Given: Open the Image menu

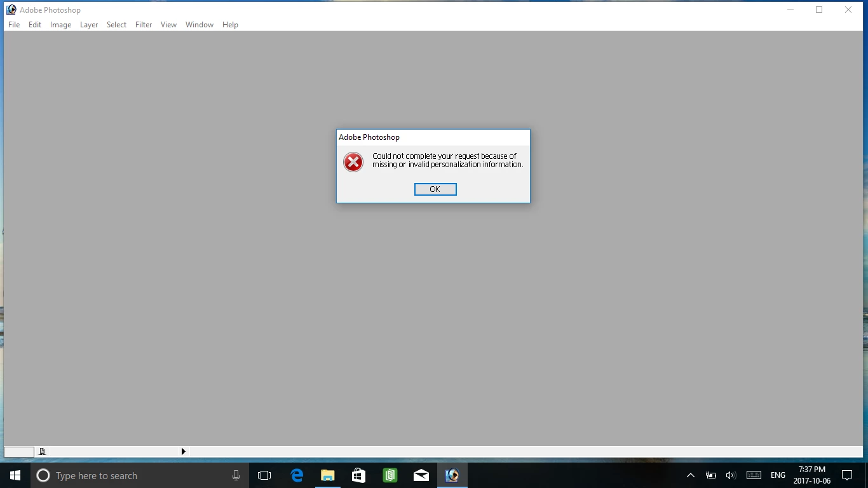Looking at the screenshot, I should [x=60, y=25].
